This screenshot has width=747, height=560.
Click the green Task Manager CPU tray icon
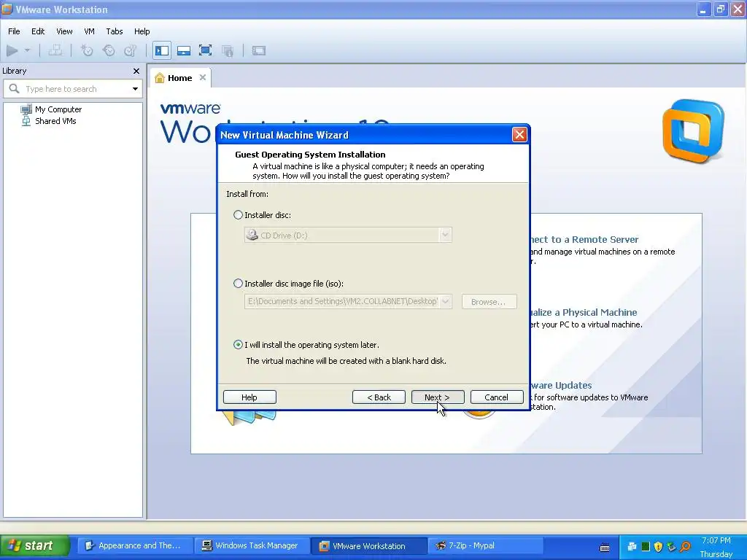pyautogui.click(x=646, y=546)
